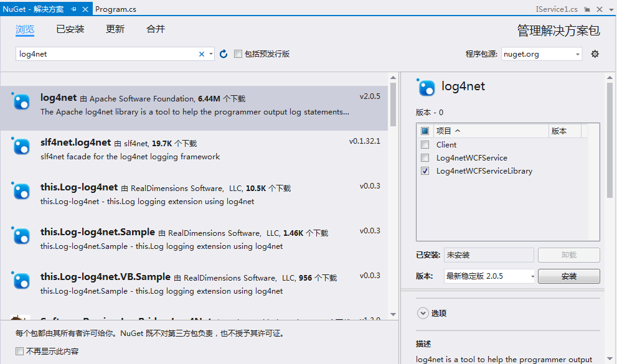Select the slf4net.log4net package title
617x364 pixels.
click(x=75, y=142)
